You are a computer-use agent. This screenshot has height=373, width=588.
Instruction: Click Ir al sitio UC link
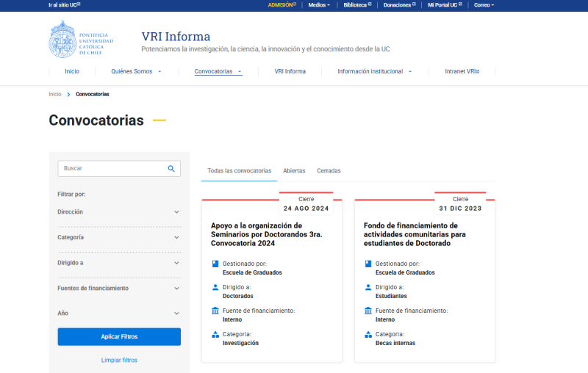pyautogui.click(x=64, y=5)
